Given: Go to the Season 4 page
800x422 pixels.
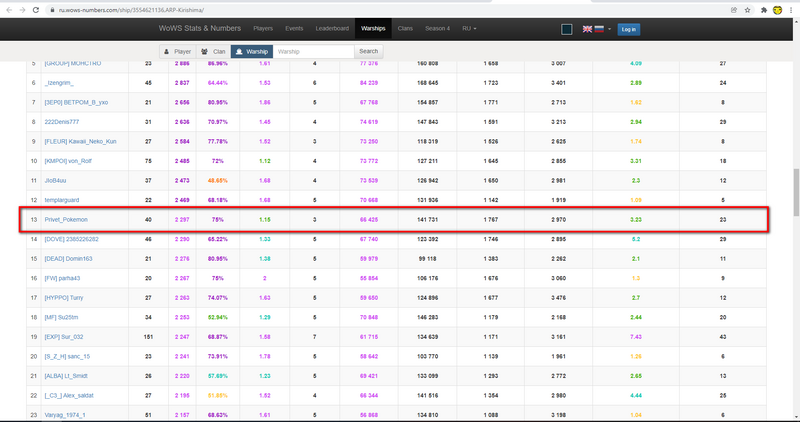Looking at the screenshot, I should (437, 29).
